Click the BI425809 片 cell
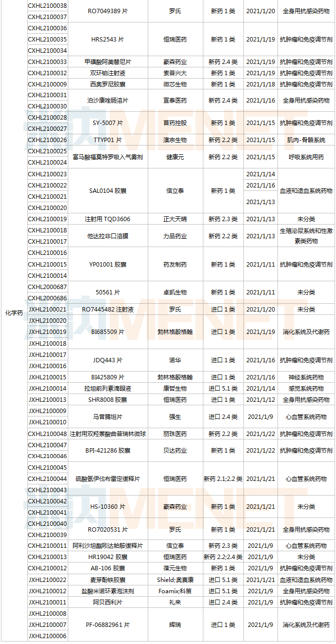 click(107, 377)
